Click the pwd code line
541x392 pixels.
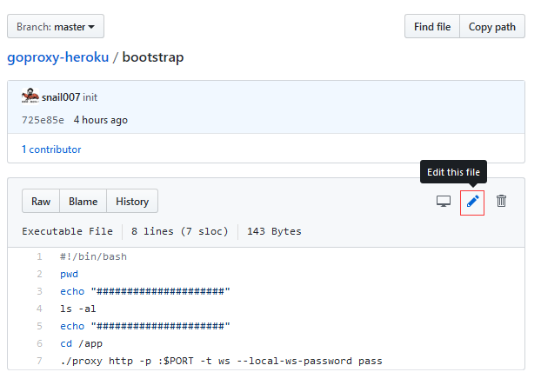(x=69, y=275)
